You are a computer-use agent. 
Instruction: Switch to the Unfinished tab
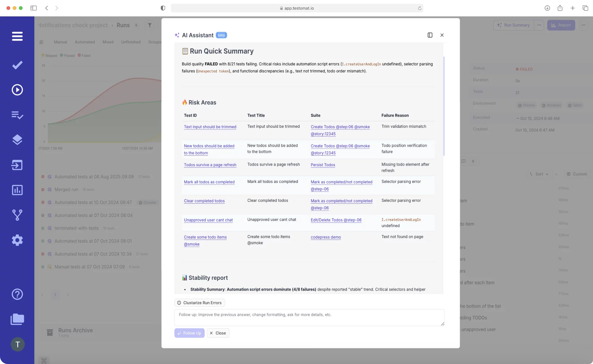[x=131, y=42]
